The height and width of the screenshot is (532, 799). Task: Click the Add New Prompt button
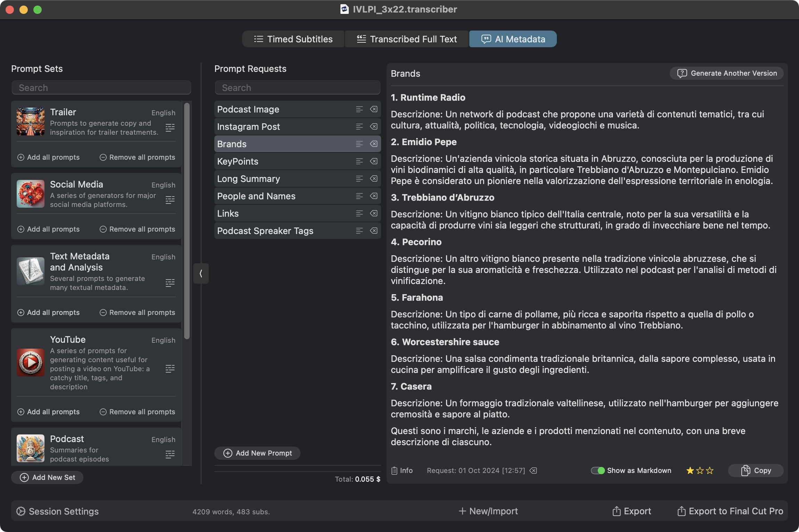point(257,453)
